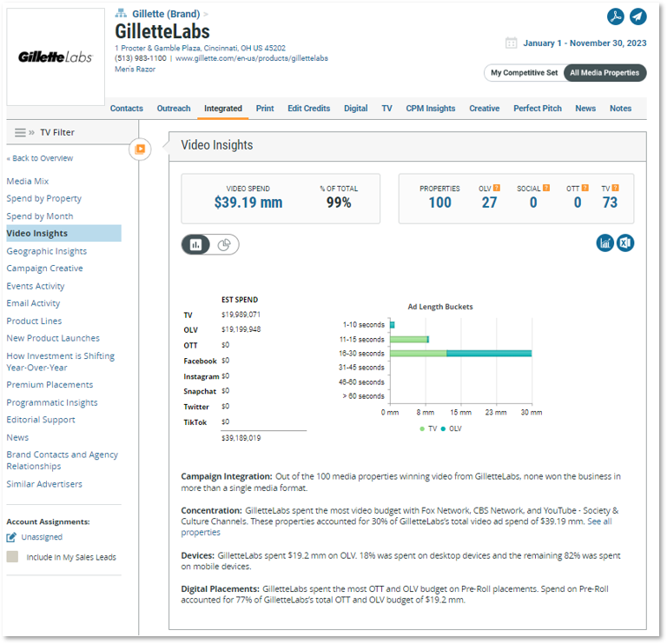Click the 1-10 seconds OLV bar
The width and height of the screenshot is (667, 644).
(x=393, y=325)
